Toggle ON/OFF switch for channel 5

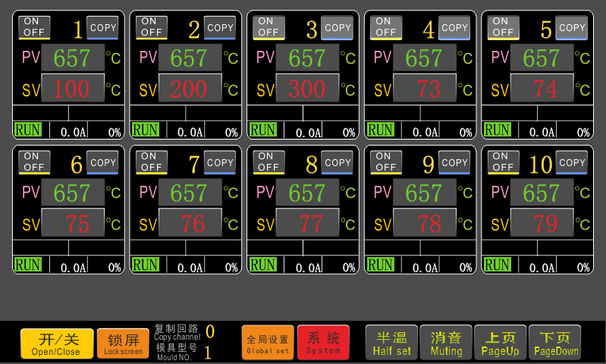(503, 27)
